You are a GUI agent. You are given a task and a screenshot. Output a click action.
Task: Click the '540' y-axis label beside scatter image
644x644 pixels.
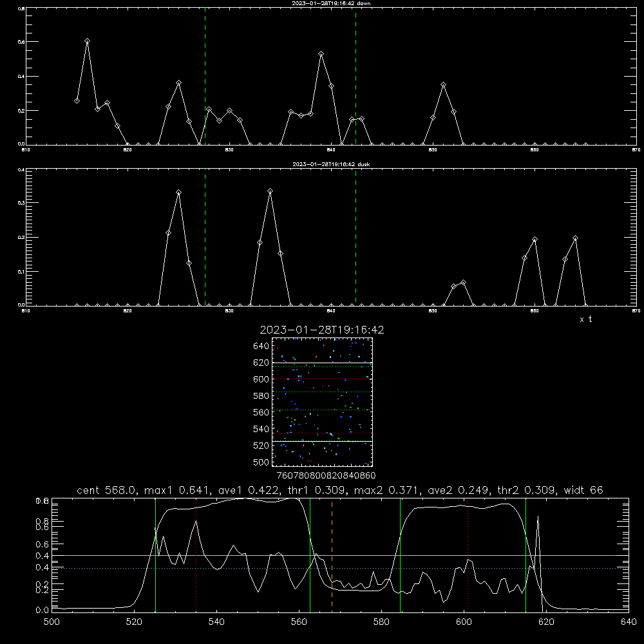261,429
